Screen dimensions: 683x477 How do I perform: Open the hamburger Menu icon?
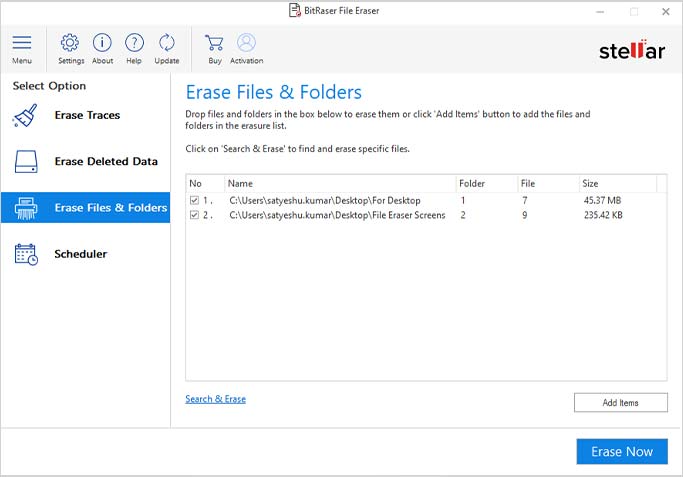coord(22,43)
